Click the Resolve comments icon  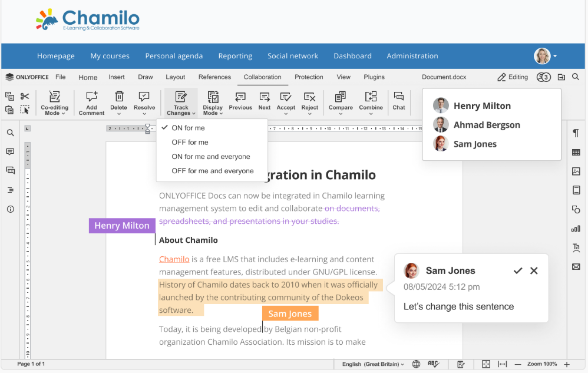click(144, 97)
